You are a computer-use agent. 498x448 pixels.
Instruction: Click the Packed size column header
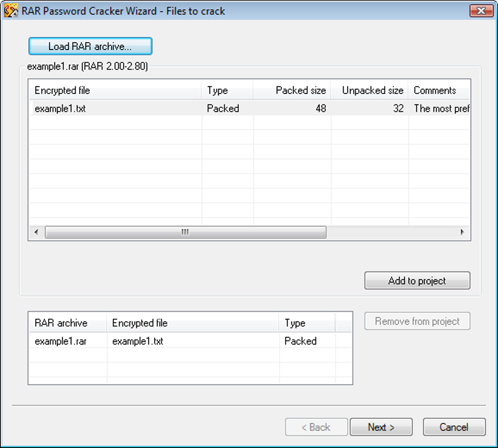click(292, 90)
